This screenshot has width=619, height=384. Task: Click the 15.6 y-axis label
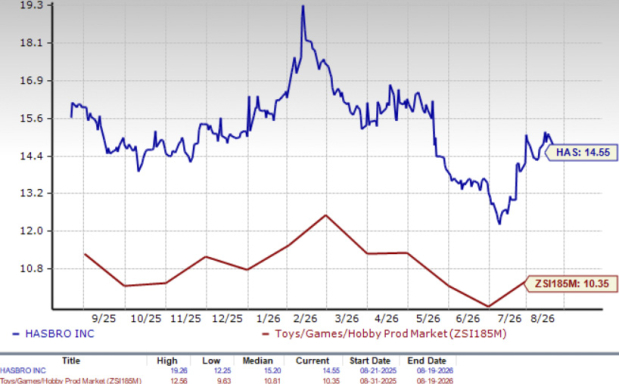(x=32, y=118)
